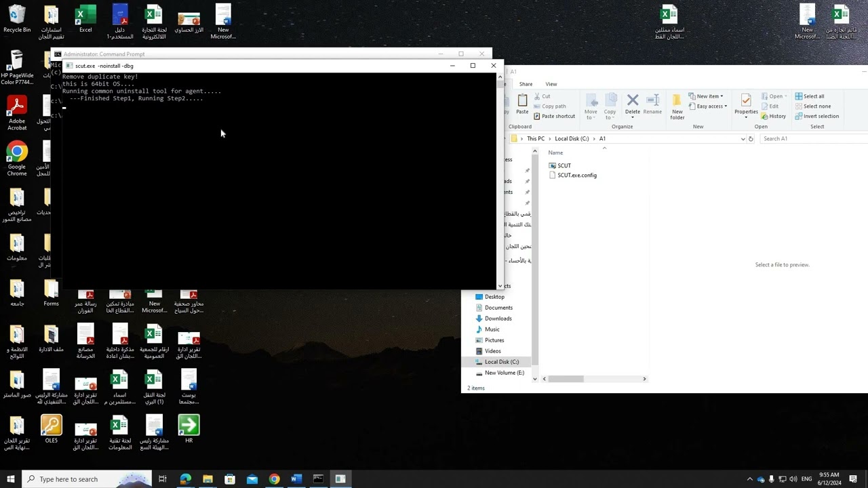Show hidden icons in system tray
This screenshot has width=868, height=488.
click(x=749, y=479)
